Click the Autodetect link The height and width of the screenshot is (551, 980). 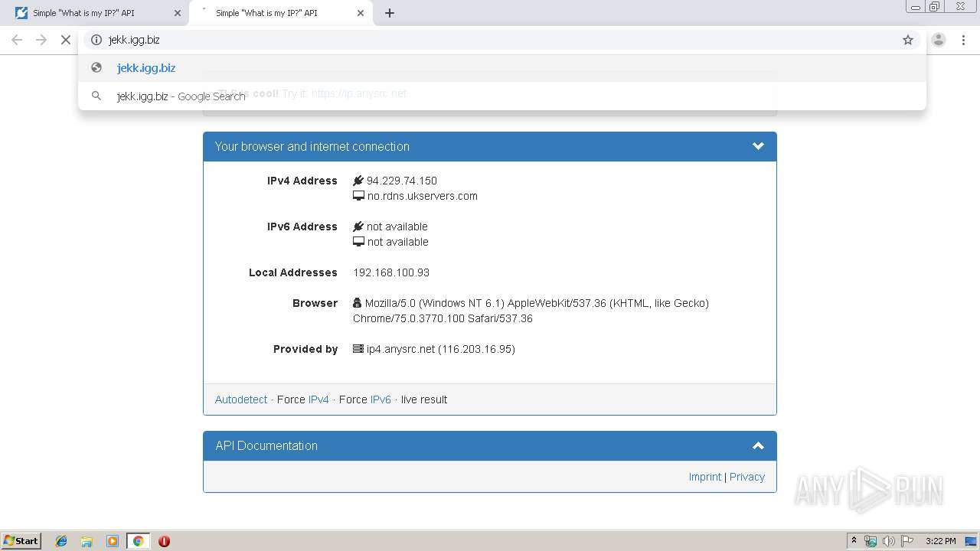pos(241,399)
